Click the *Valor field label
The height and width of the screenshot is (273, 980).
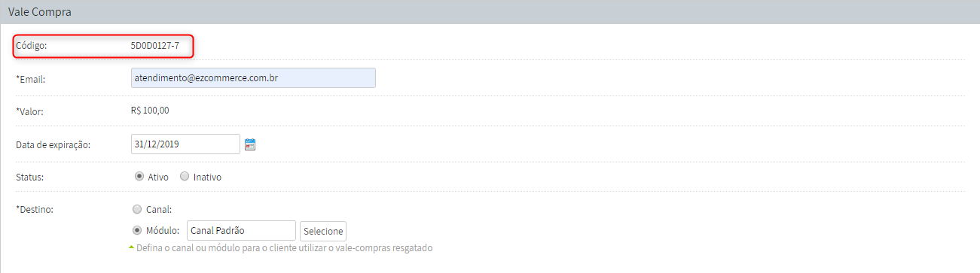click(30, 111)
